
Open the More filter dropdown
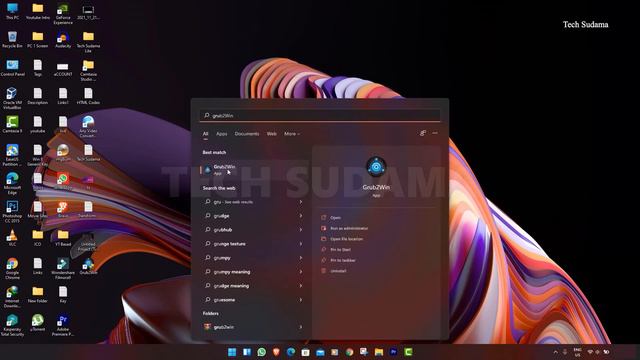tap(292, 134)
